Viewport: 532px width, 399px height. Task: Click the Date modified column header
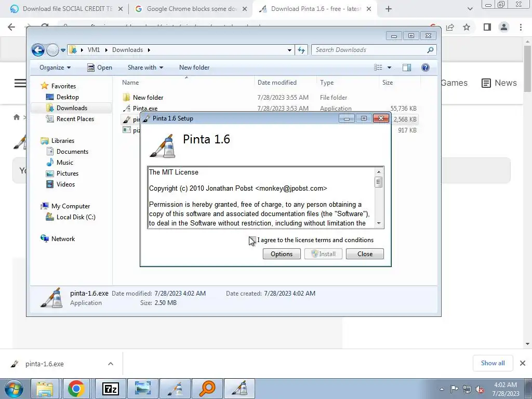click(x=285, y=83)
